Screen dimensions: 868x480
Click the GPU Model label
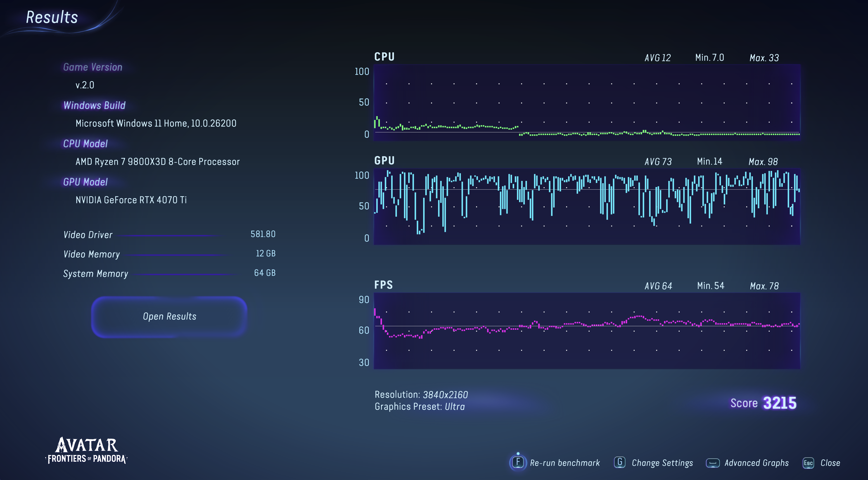click(x=85, y=182)
